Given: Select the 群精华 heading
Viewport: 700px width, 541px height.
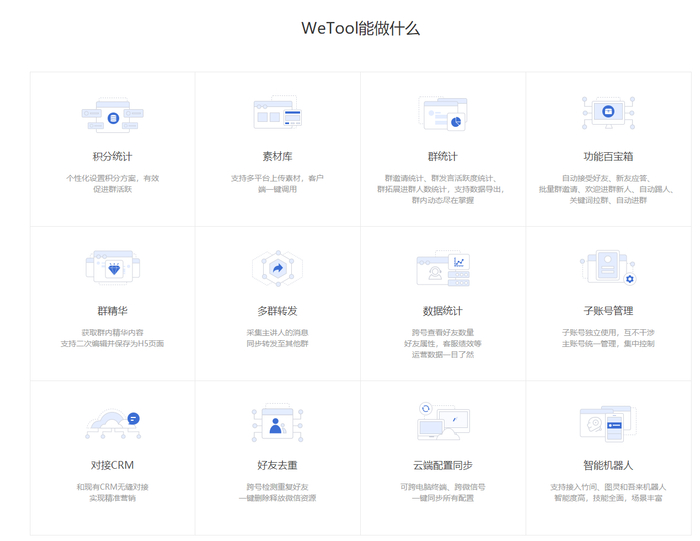Looking at the screenshot, I should [112, 311].
